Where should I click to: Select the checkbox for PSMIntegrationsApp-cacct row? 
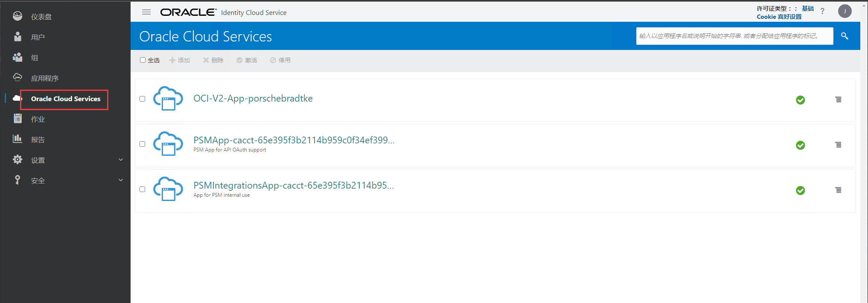click(x=143, y=189)
